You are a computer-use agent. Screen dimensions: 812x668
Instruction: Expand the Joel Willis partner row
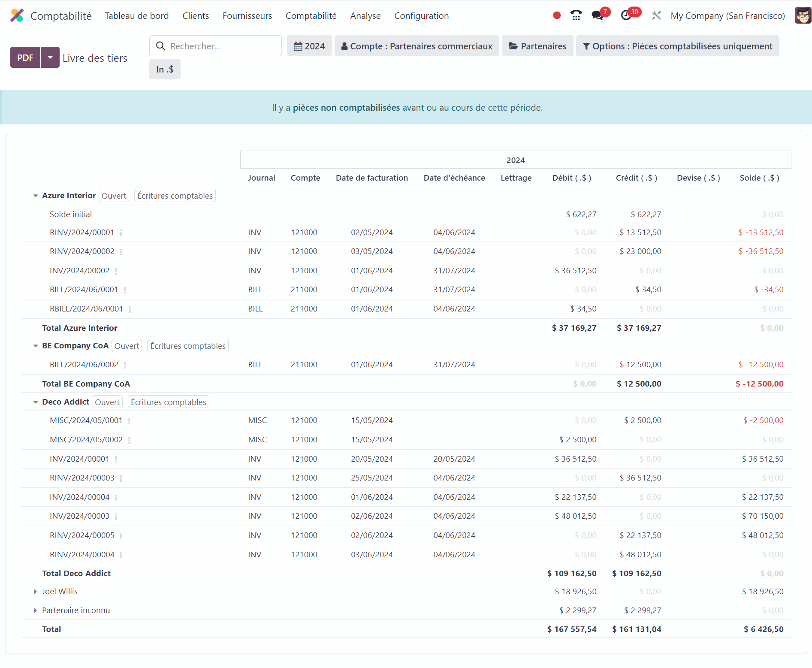pos(36,592)
